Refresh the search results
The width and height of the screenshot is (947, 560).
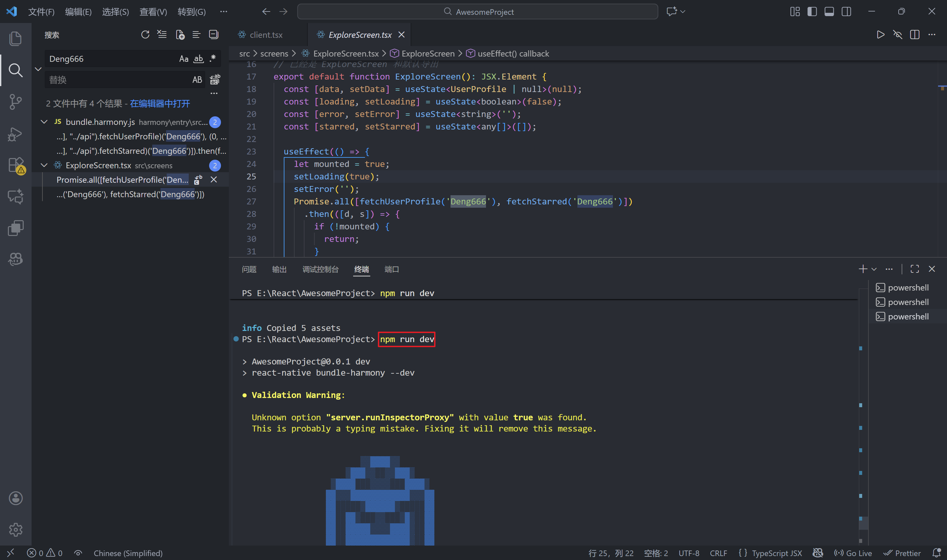point(145,35)
